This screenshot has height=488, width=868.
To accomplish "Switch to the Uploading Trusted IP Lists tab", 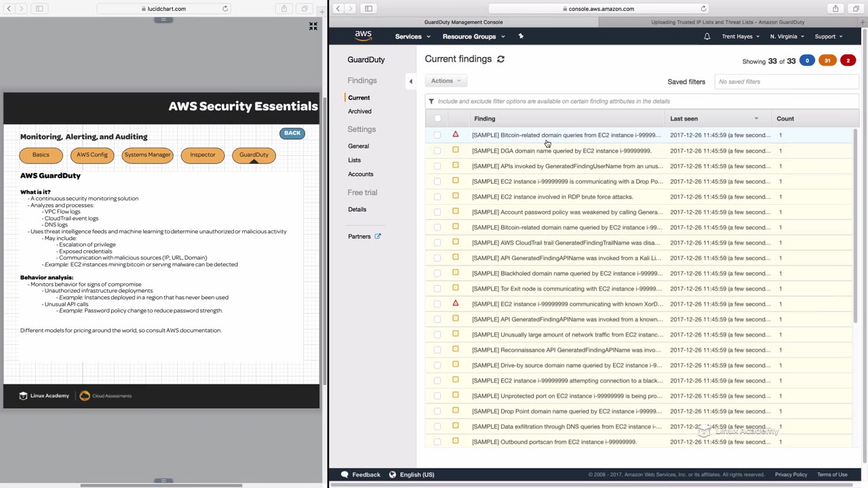I will [x=728, y=22].
